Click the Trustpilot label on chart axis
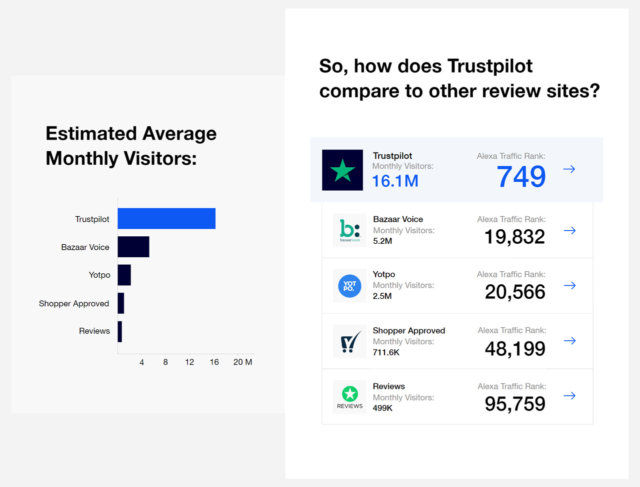 pyautogui.click(x=92, y=219)
